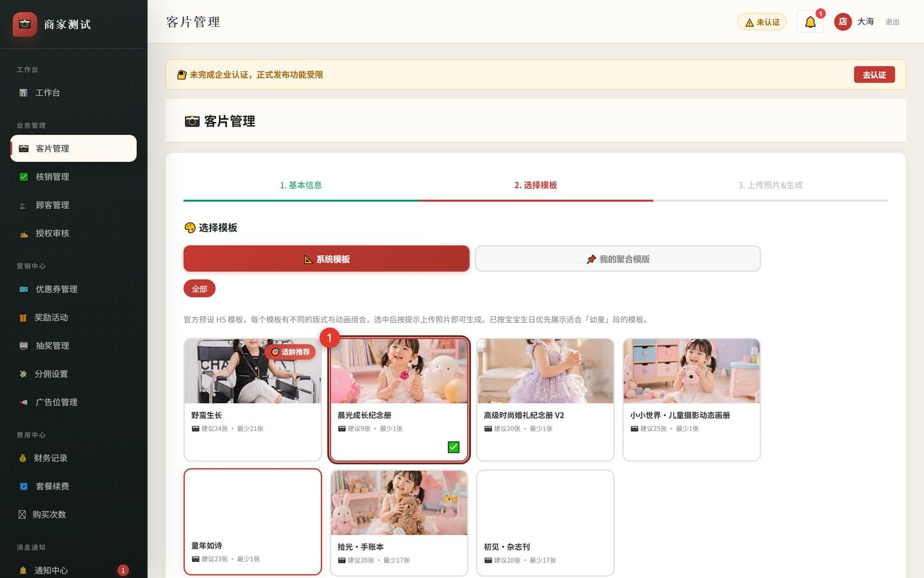Click the 商家测试 camera logo icon

coord(25,24)
